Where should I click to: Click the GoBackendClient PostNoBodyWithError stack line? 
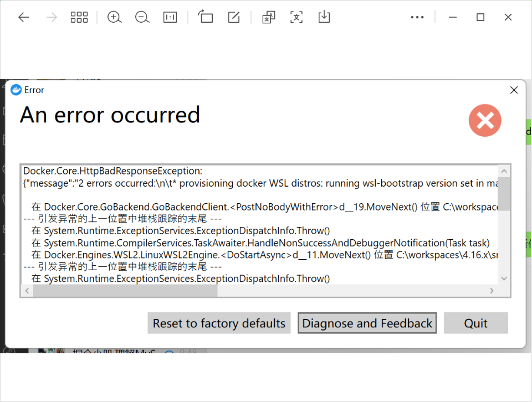[264, 207]
